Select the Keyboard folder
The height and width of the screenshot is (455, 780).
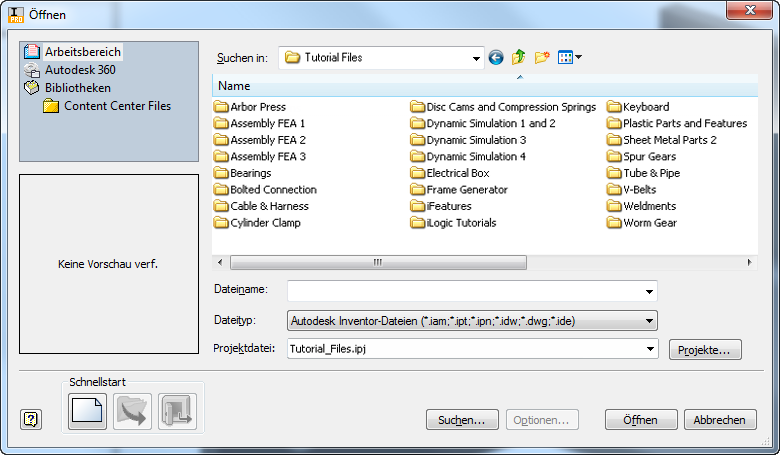tap(638, 107)
